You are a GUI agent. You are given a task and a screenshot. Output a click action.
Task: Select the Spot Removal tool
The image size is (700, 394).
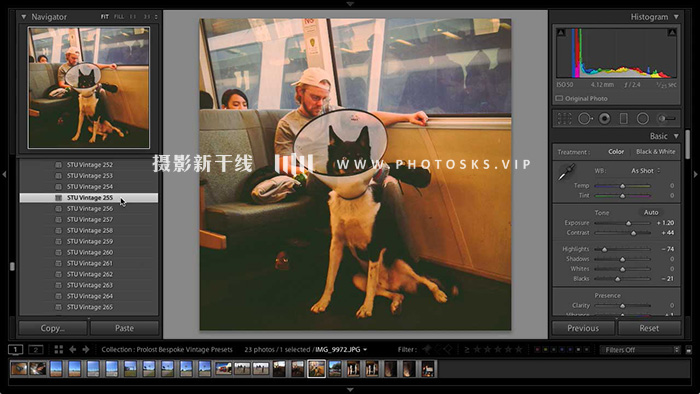[584, 119]
